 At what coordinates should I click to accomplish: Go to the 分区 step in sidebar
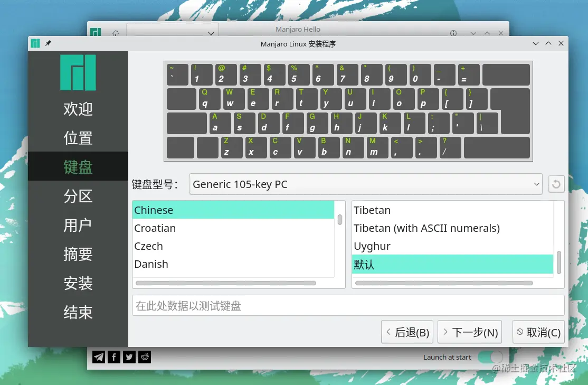coord(78,196)
